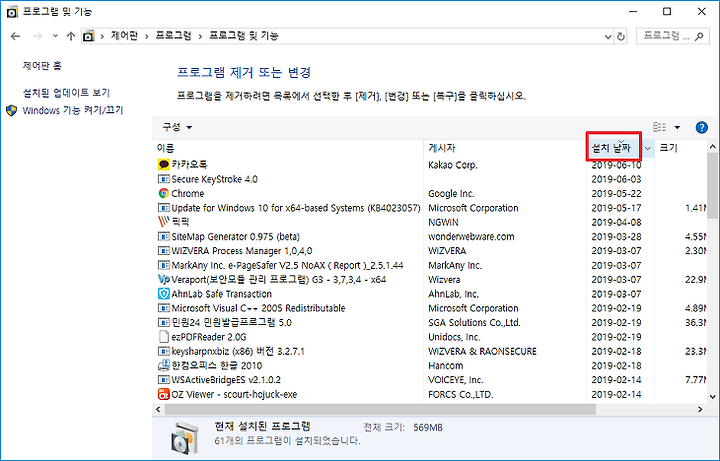Click the SGA Solutions Co.,Ltd. publisher cell
Image resolution: width=720 pixels, height=461 pixels.
pyautogui.click(x=474, y=322)
